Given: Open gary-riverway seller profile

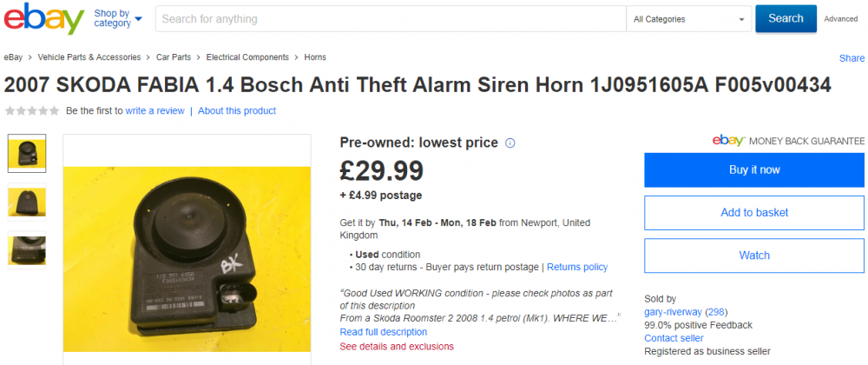Looking at the screenshot, I should (x=673, y=312).
